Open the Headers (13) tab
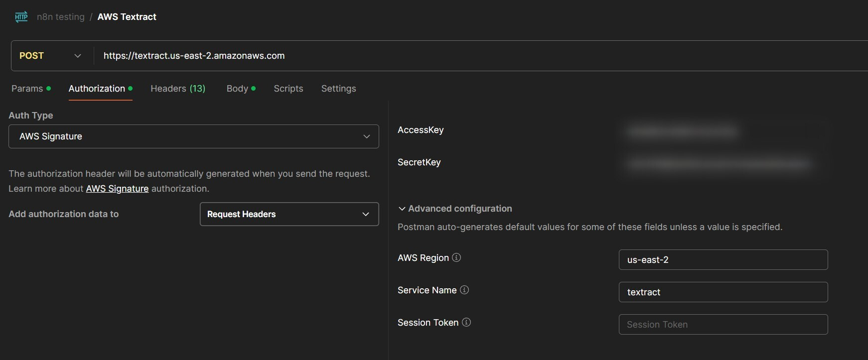 178,89
